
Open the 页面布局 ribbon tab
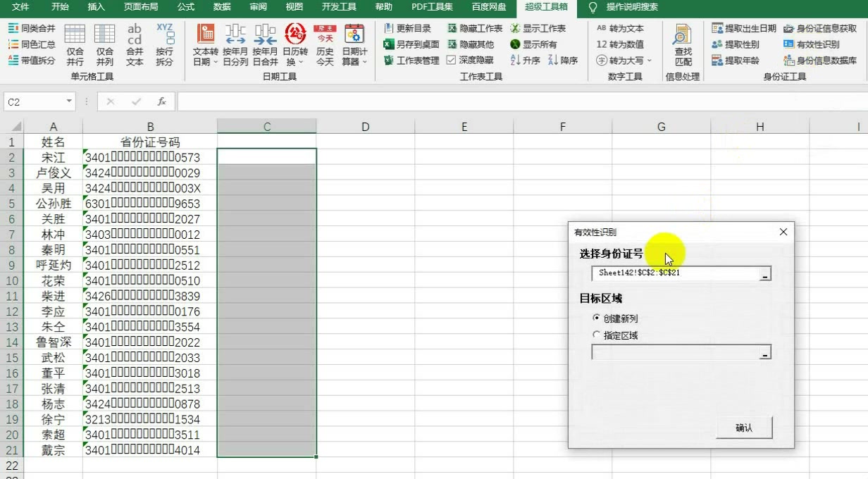[141, 7]
